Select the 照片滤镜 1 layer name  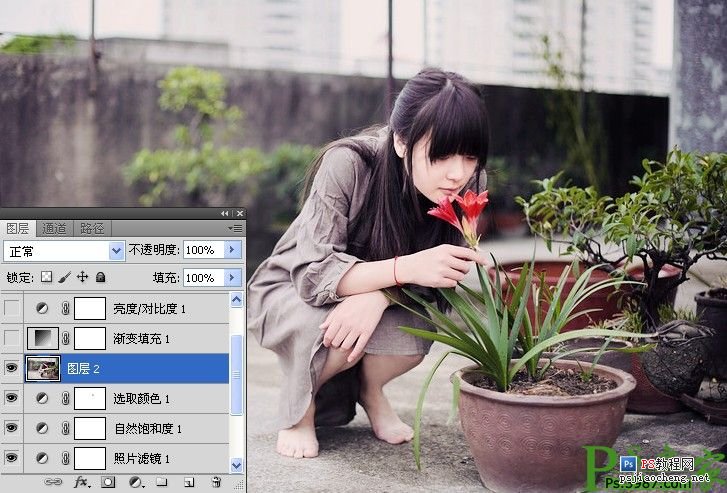point(142,459)
